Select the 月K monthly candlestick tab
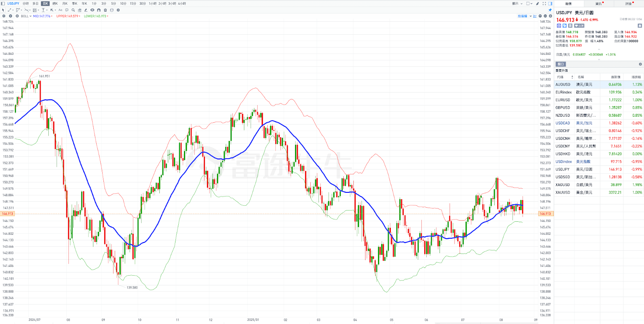644x324 pixels. (x=65, y=4)
